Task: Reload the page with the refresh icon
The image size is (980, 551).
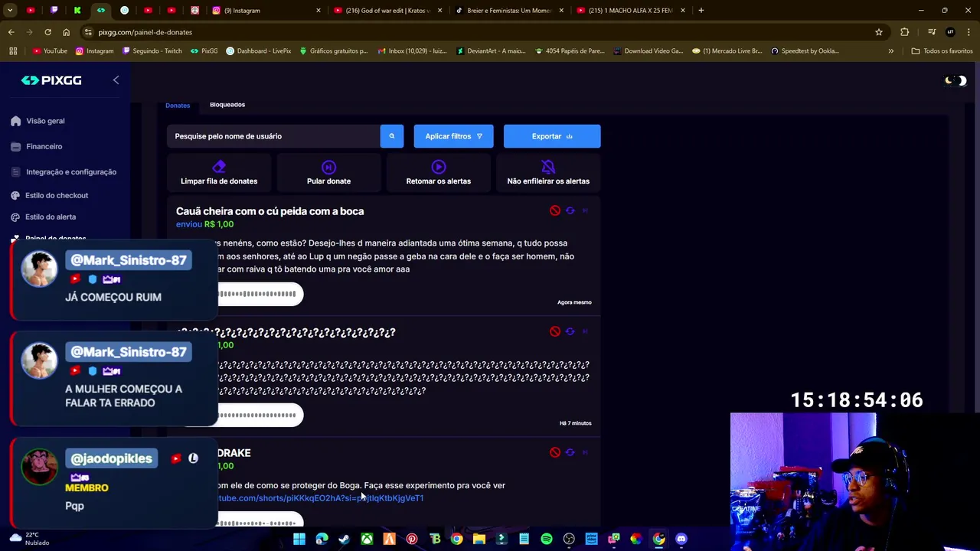Action: click(x=47, y=32)
